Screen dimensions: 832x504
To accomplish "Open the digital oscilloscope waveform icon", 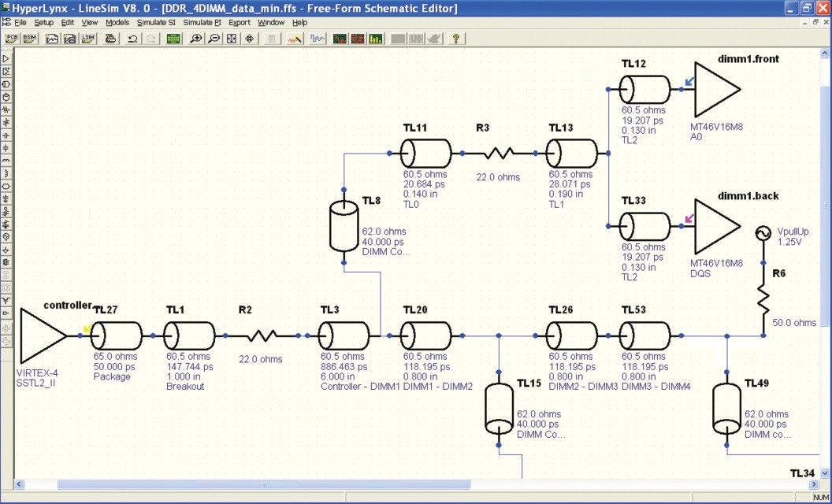I will click(318, 39).
